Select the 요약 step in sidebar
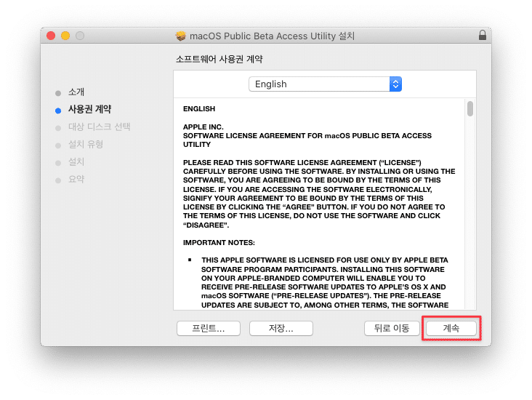 (x=76, y=179)
